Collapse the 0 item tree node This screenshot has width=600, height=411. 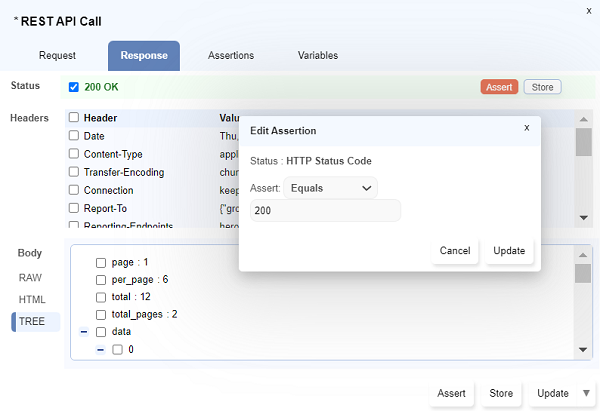tap(100, 350)
